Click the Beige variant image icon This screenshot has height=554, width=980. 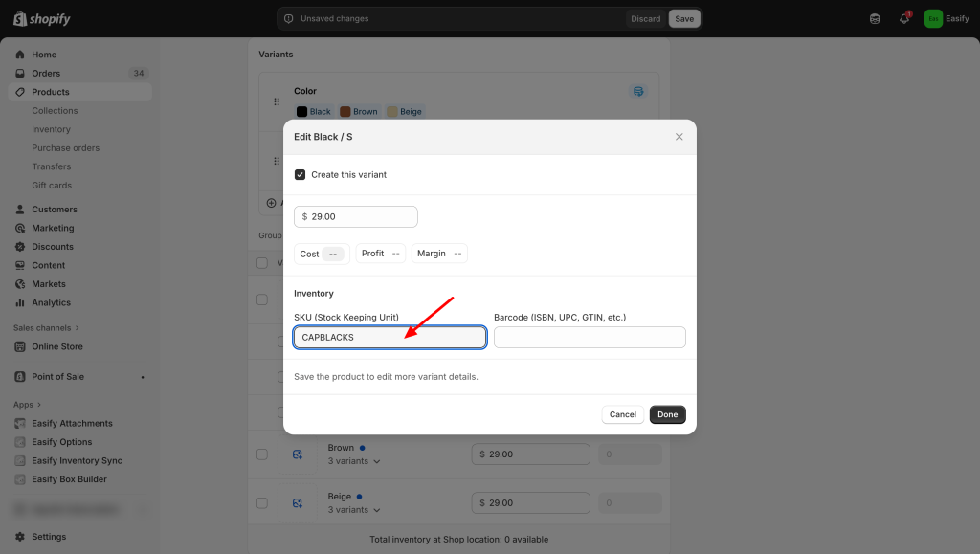298,502
